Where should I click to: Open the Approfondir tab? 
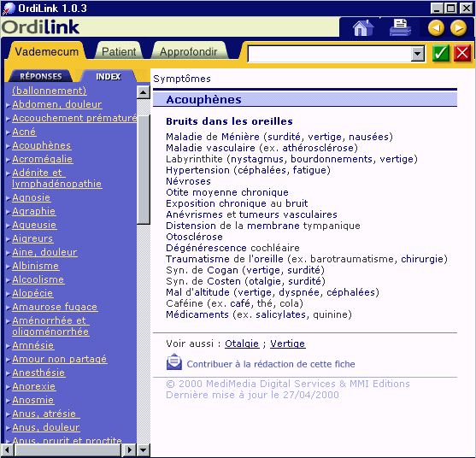pos(189,51)
